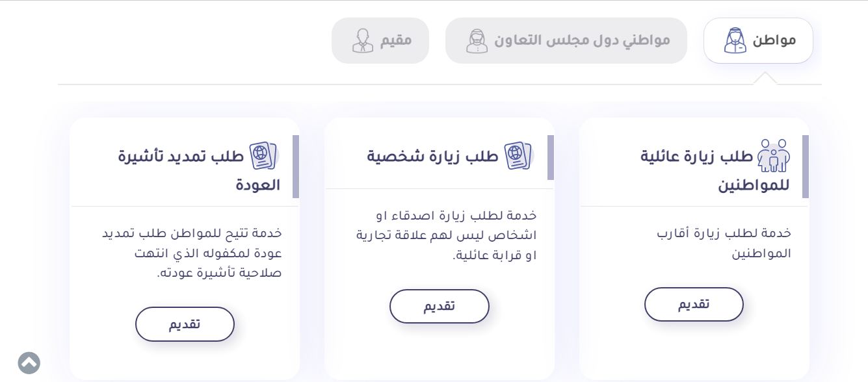Click the triangle pointer below the مواطن tab
Image resolution: width=868 pixels, height=382 pixels.
click(765, 78)
